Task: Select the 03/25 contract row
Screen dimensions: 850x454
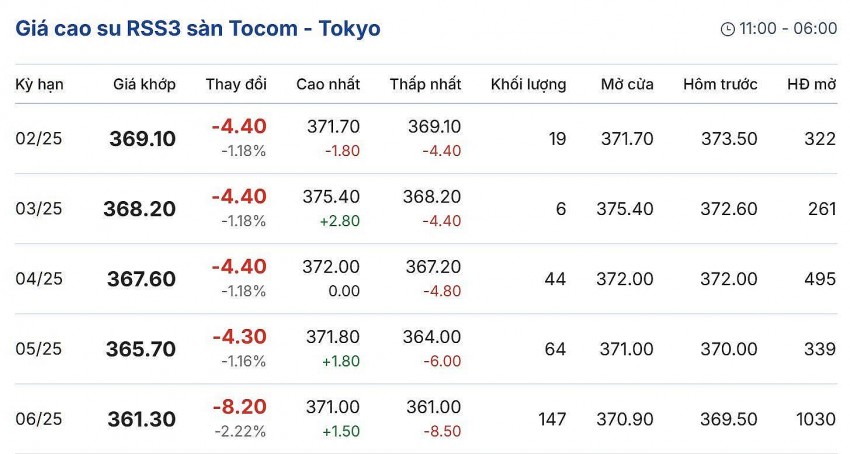Action: click(39, 209)
